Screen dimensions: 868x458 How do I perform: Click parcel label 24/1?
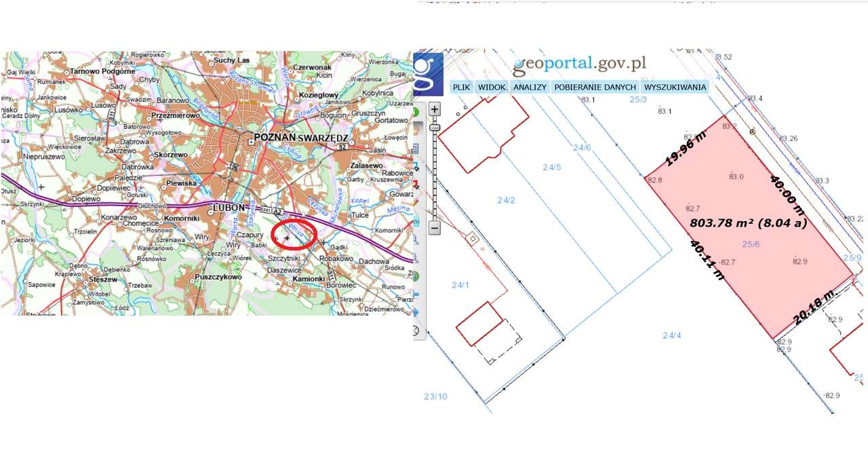click(460, 284)
